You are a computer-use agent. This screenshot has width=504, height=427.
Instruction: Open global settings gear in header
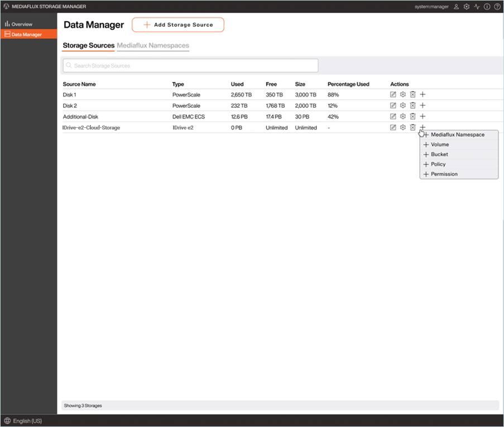[467, 7]
